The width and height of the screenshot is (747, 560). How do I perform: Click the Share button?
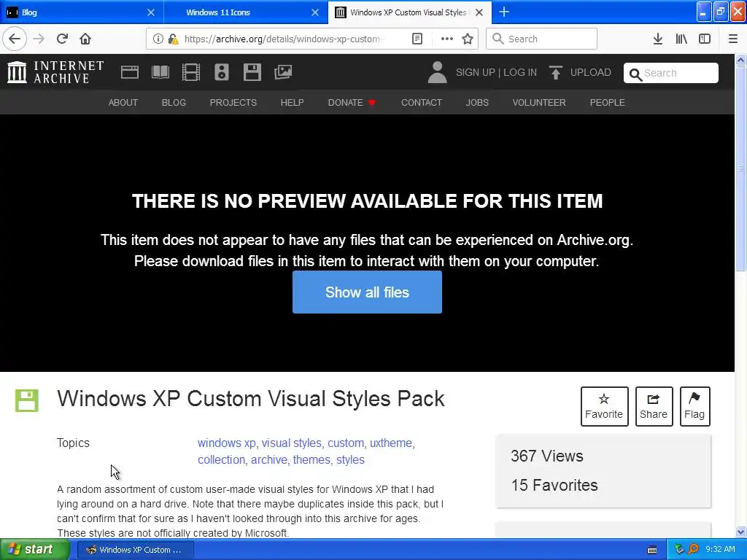coord(654,406)
